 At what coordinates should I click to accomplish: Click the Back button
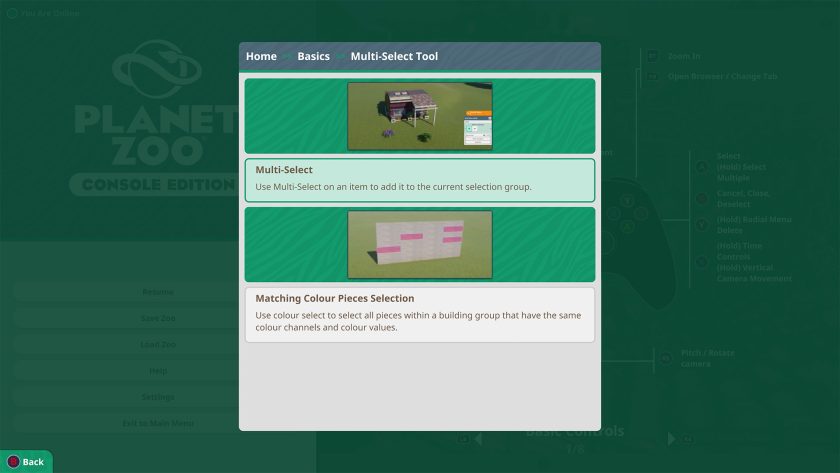26,461
